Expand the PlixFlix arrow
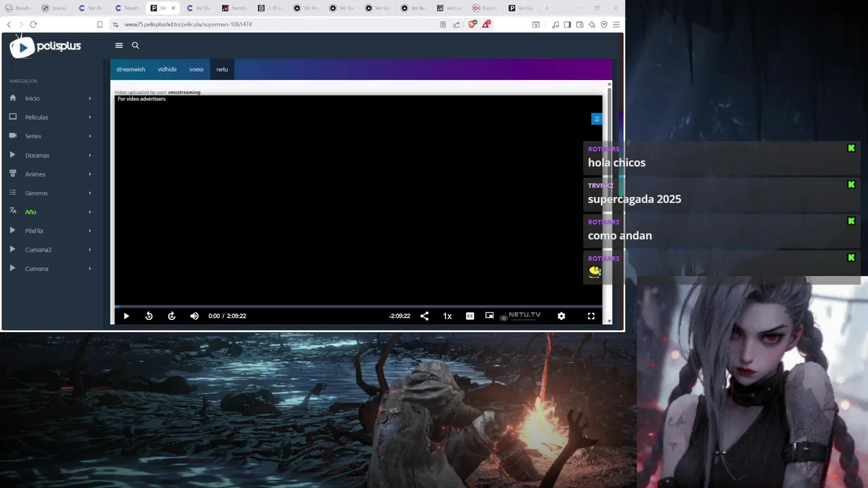 point(90,231)
